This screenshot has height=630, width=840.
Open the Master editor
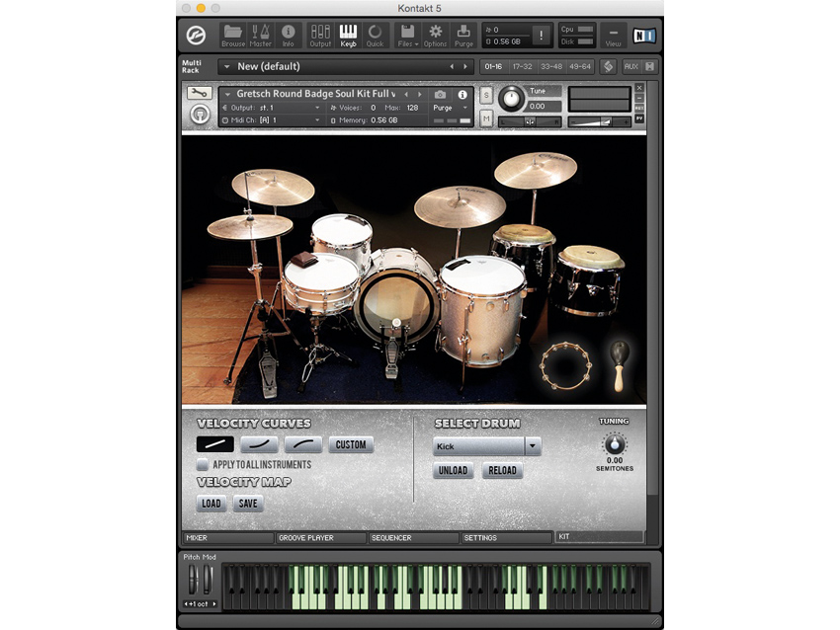(x=260, y=36)
